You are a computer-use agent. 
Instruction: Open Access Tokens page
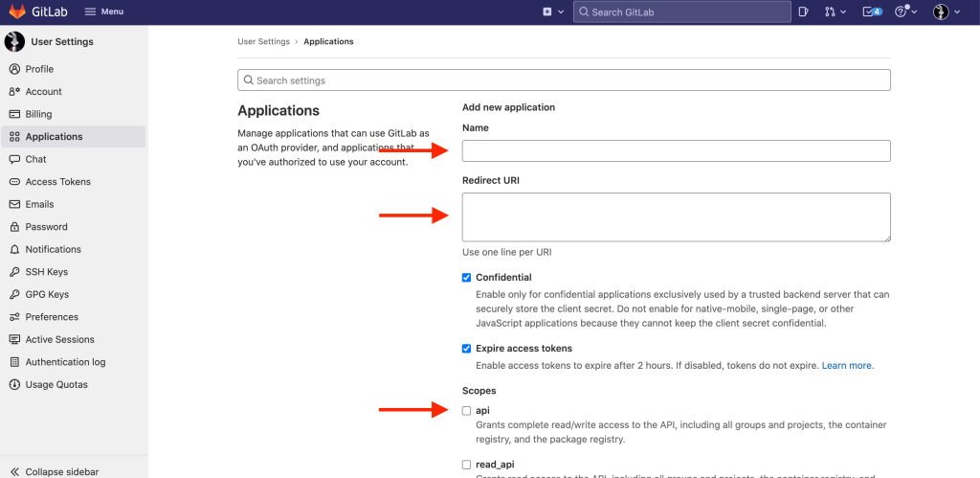(58, 181)
